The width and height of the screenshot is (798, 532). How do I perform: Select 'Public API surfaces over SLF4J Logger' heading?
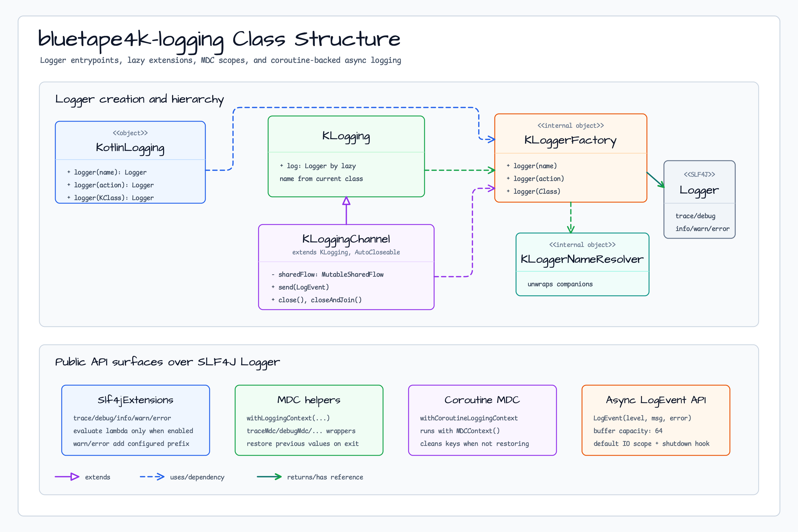point(168,362)
